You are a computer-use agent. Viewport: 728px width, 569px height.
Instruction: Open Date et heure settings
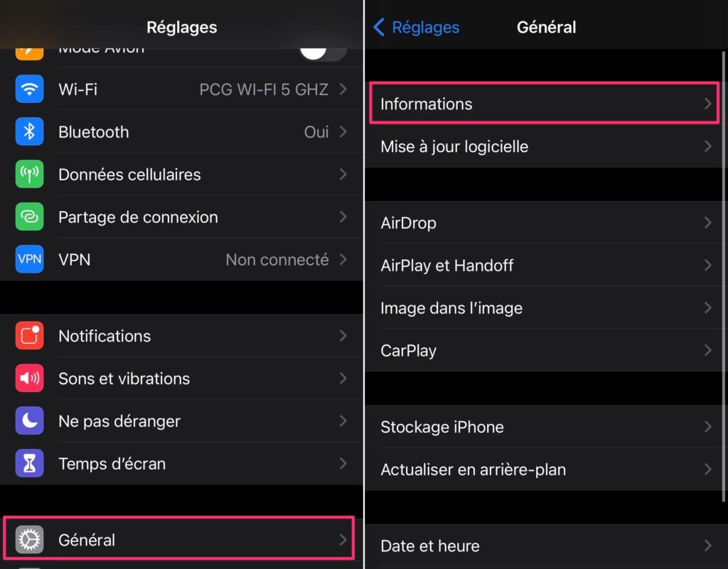point(430,546)
